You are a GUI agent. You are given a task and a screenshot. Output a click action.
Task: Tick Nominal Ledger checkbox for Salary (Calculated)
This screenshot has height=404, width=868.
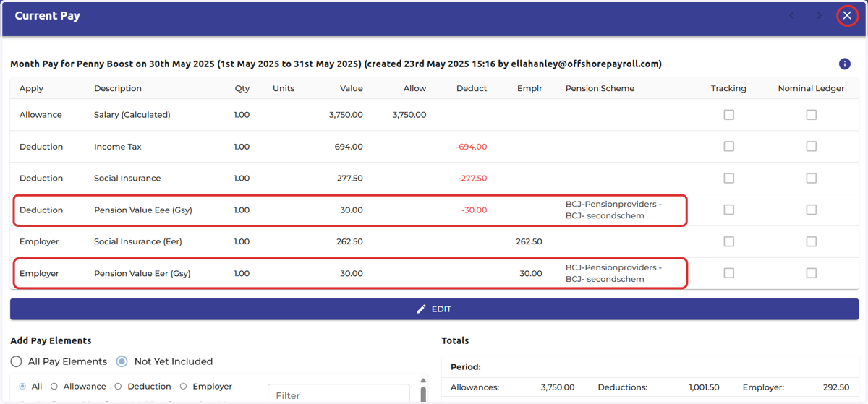811,114
